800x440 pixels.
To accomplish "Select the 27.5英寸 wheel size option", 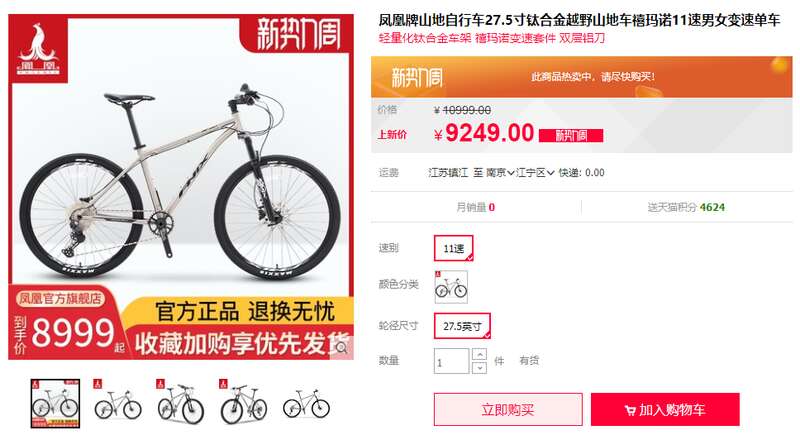I will coord(462,326).
